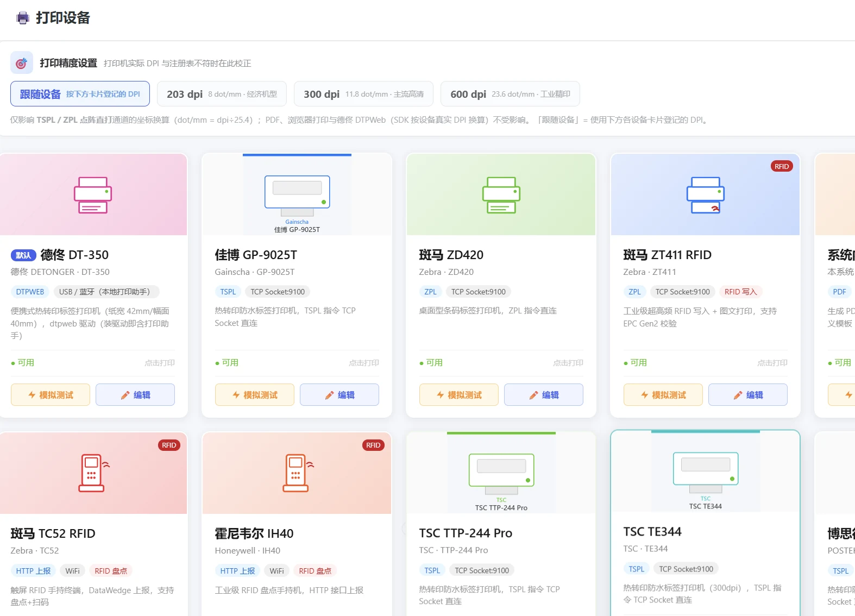Image resolution: width=855 pixels, height=616 pixels.
Task: Choose the 600 dpi precision option
Action: coord(510,94)
